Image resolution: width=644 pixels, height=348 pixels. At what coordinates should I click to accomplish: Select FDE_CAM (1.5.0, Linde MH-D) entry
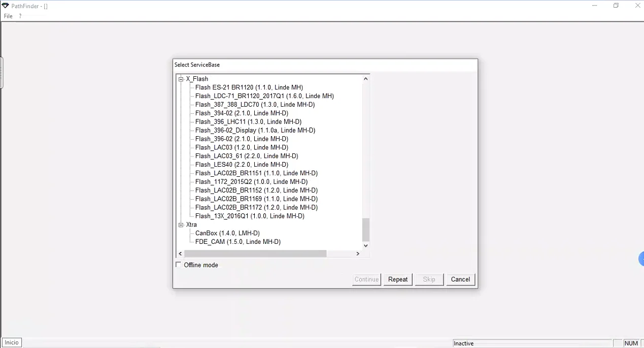coord(238,242)
